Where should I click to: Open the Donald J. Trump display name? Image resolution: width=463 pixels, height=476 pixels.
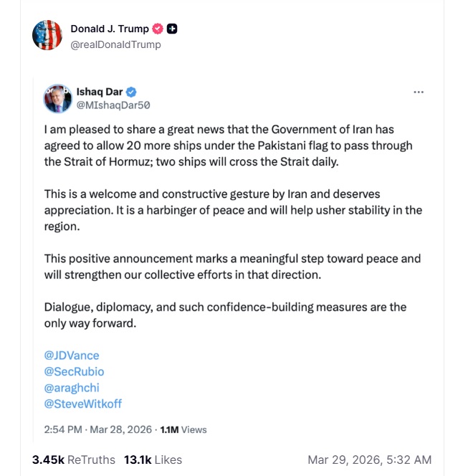(110, 29)
